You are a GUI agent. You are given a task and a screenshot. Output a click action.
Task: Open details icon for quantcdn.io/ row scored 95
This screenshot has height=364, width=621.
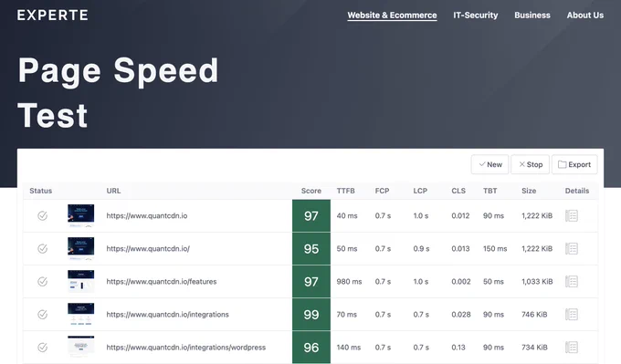click(x=572, y=248)
